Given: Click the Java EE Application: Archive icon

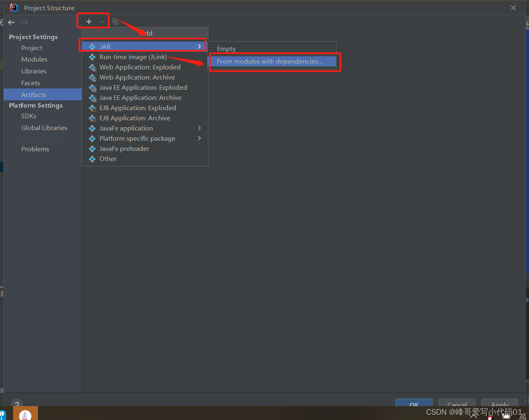Looking at the screenshot, I should [x=93, y=98].
